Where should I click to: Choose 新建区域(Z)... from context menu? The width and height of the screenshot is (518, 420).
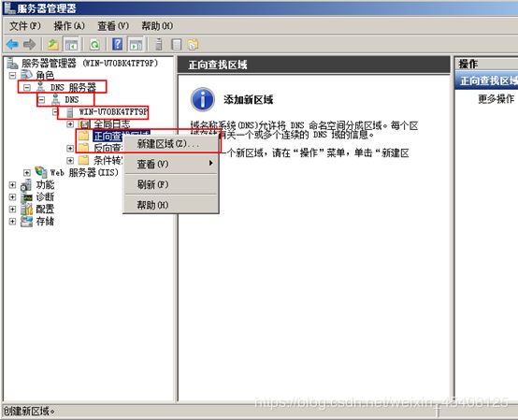170,144
